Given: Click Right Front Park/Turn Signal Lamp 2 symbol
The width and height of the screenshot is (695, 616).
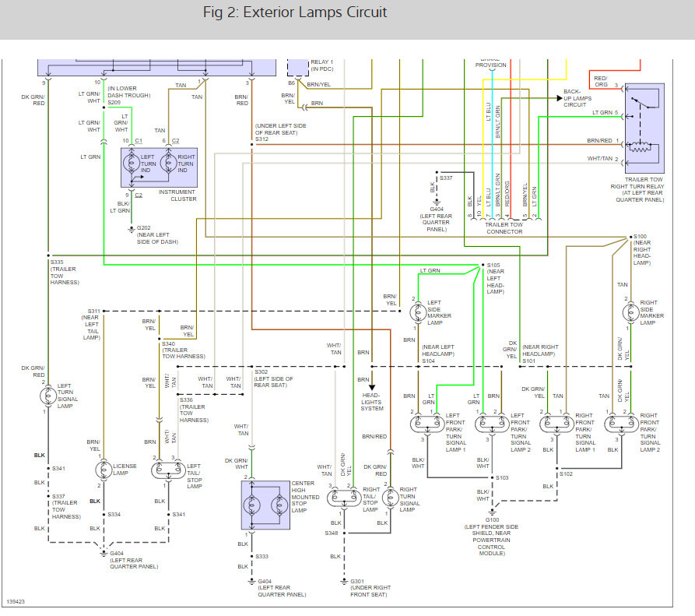Looking at the screenshot, I should pyautogui.click(x=621, y=424).
